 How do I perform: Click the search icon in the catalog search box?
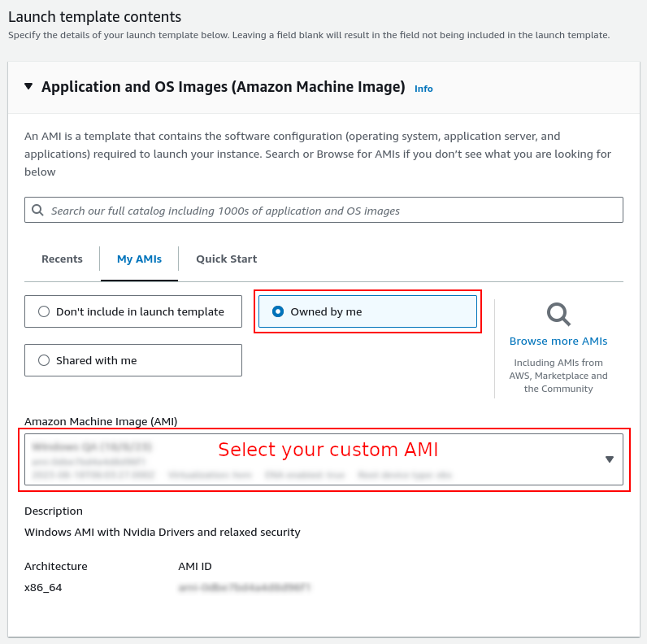click(x=37, y=210)
